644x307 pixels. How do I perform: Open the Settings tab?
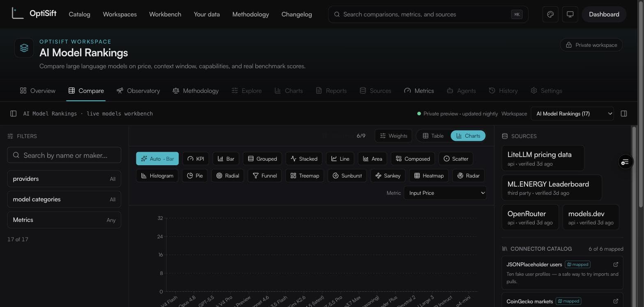546,90
